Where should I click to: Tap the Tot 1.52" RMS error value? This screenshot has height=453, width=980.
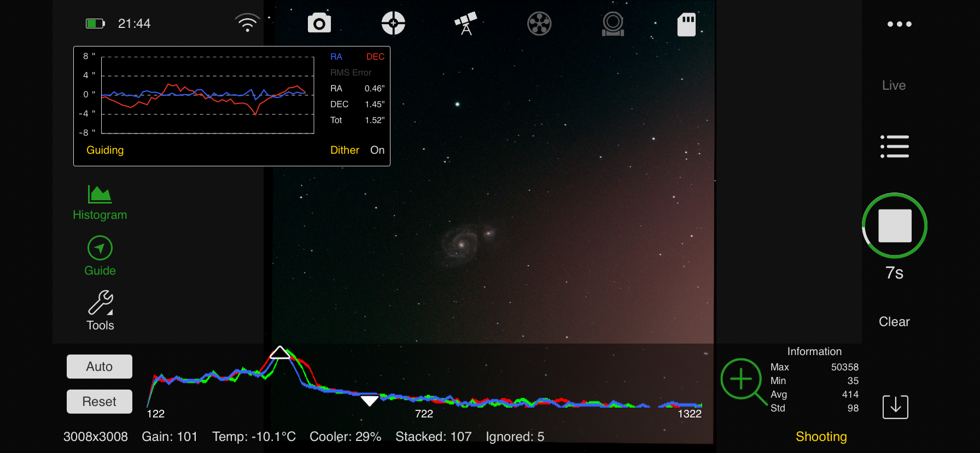tap(375, 120)
